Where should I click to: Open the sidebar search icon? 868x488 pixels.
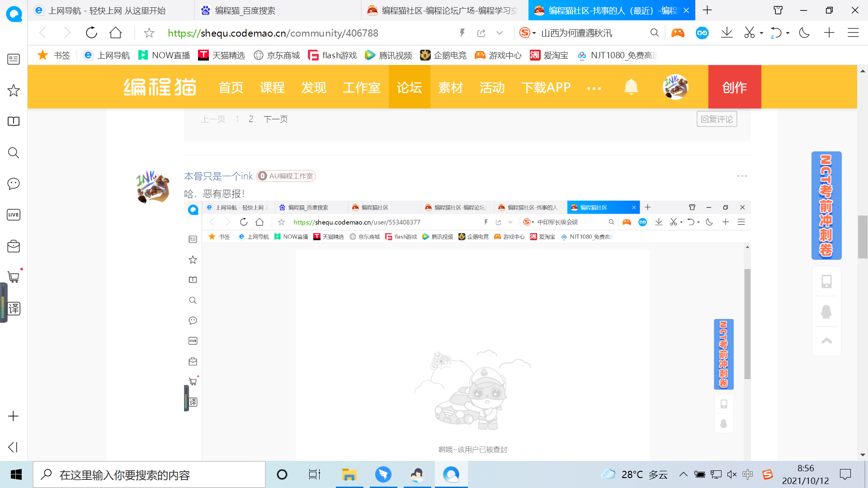(x=14, y=153)
